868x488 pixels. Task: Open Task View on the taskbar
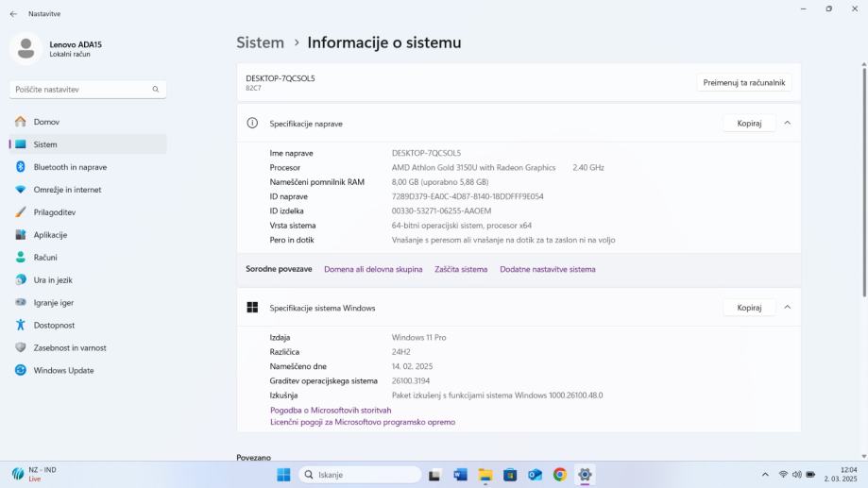point(434,475)
